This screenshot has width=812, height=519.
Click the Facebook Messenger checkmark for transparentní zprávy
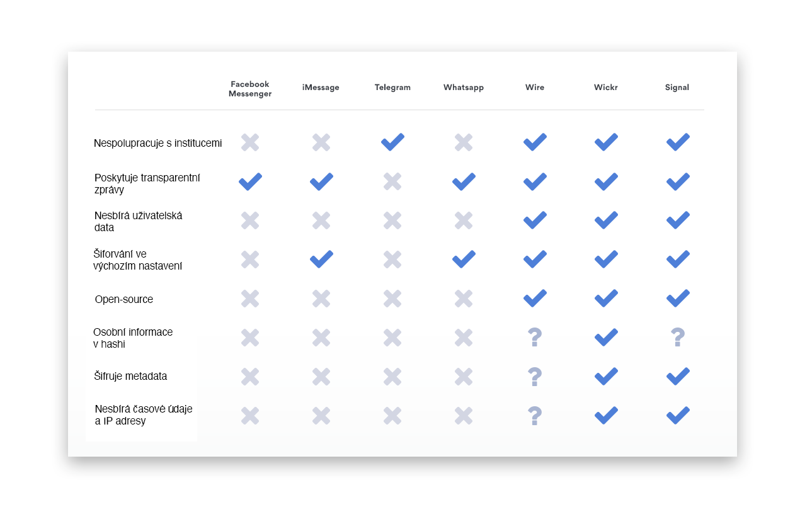coord(250,182)
